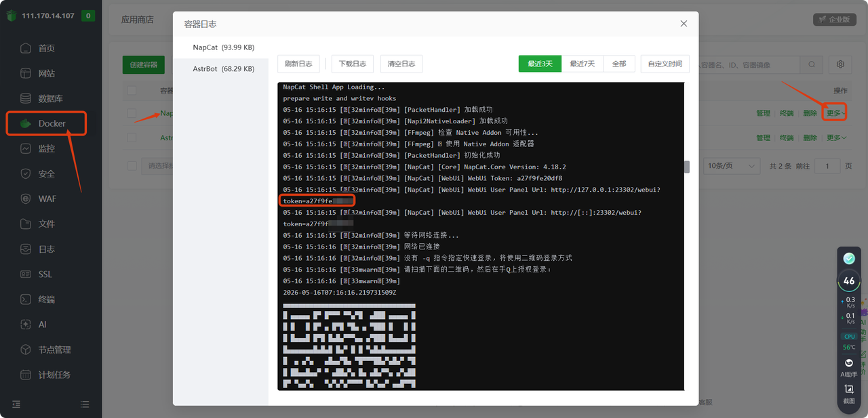
Task: Click the QR code in the log output
Action: click(x=349, y=346)
